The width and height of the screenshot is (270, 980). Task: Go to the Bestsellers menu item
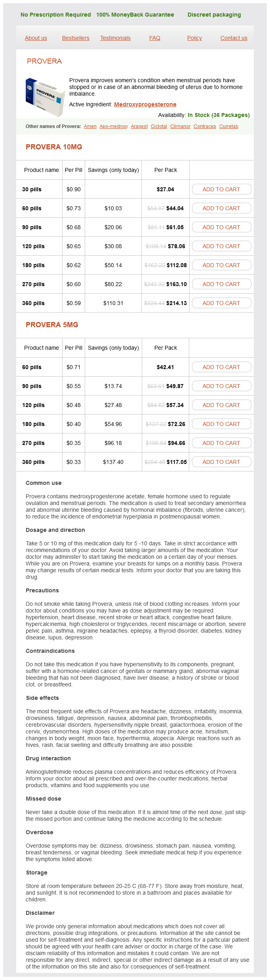click(76, 38)
